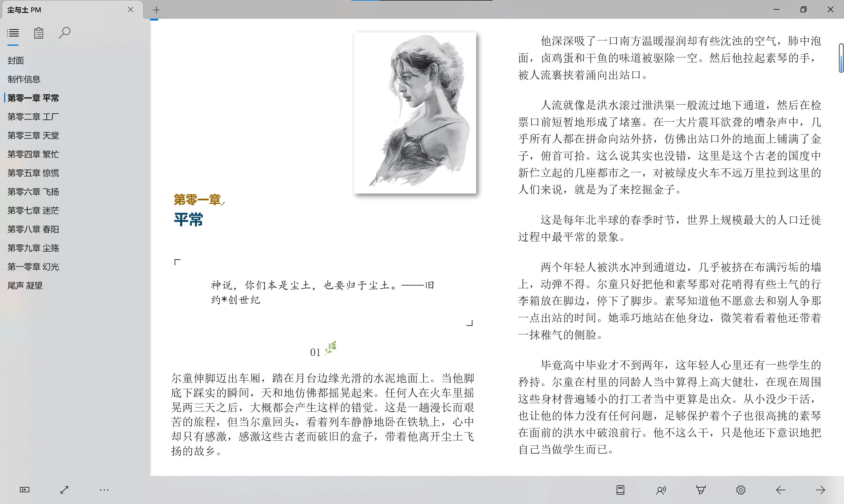Close the 尘与土 PM tab
This screenshot has width=844, height=504.
131,9
